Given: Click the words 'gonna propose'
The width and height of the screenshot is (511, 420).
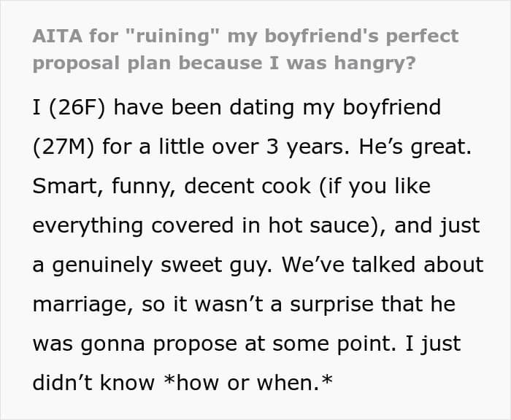Looking at the screenshot, I should [158, 344].
